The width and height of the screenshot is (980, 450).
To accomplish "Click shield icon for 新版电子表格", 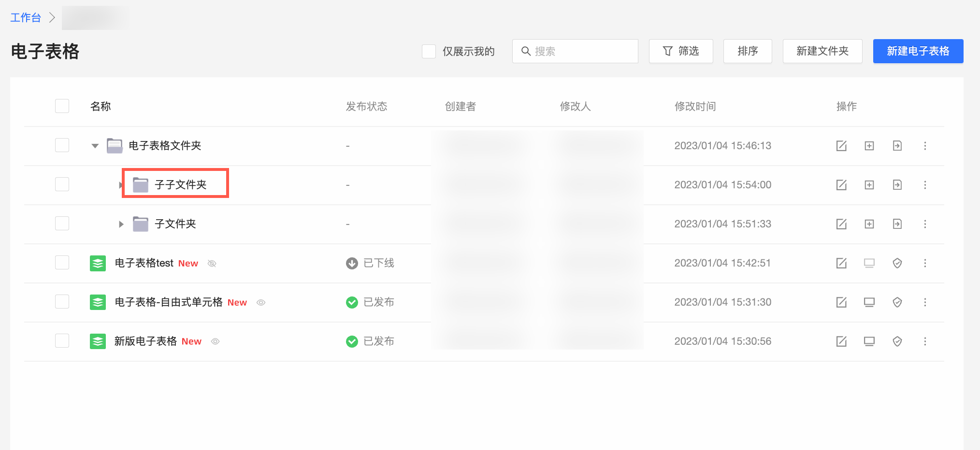I will pos(897,341).
